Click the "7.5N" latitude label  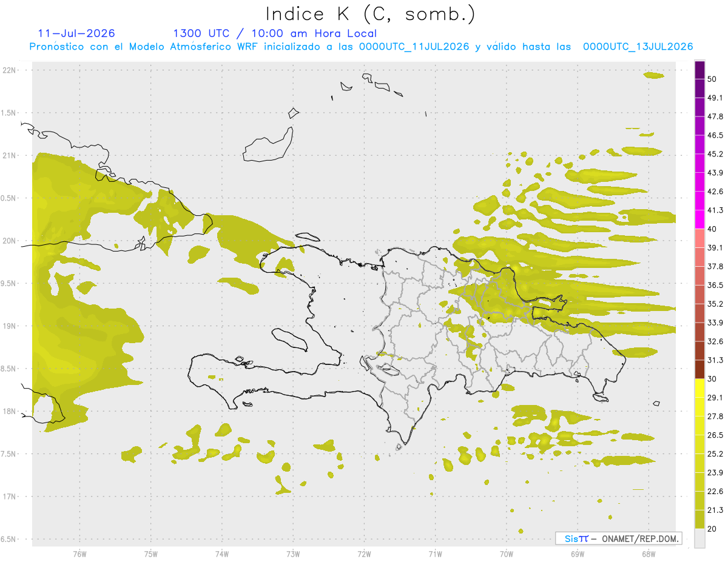click(9, 454)
